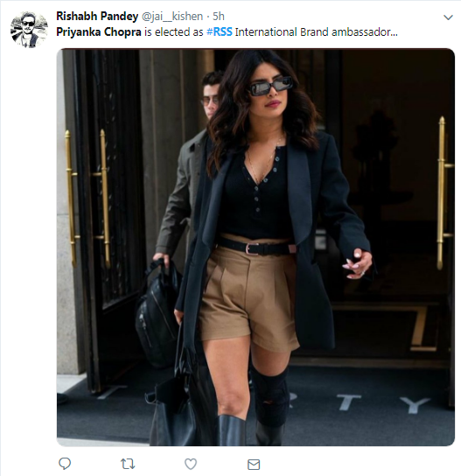Click the gold door handle on photo's right side
Viewport: 461px width, 476px height.
(x=444, y=192)
